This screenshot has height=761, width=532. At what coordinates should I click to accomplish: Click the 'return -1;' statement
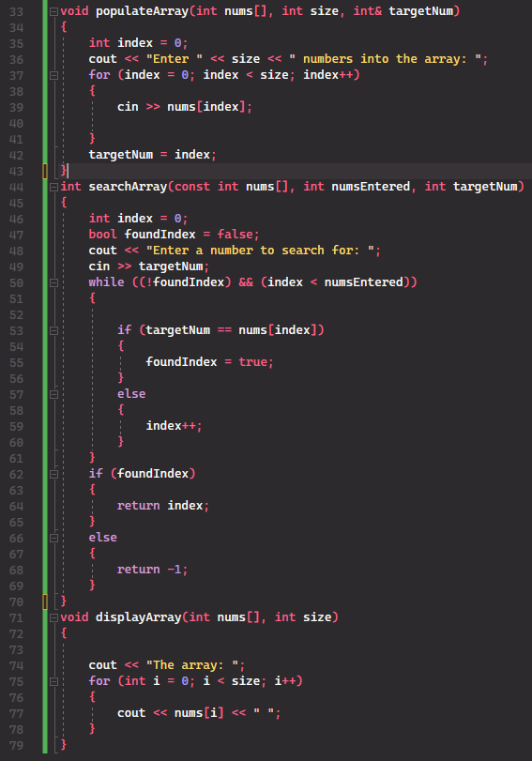pyautogui.click(x=152, y=569)
